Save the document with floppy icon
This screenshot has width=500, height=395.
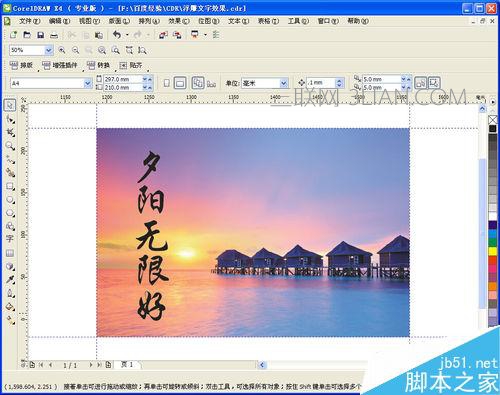[40, 35]
